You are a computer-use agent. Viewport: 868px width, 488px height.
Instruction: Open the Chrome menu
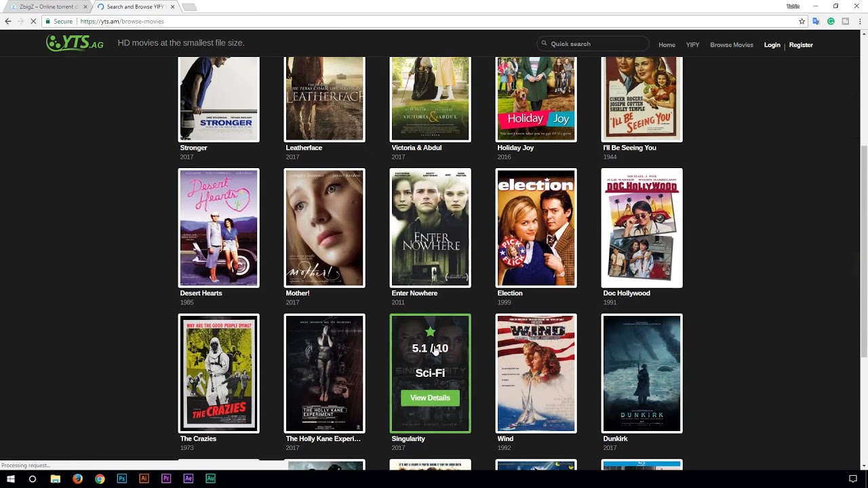pyautogui.click(x=859, y=22)
